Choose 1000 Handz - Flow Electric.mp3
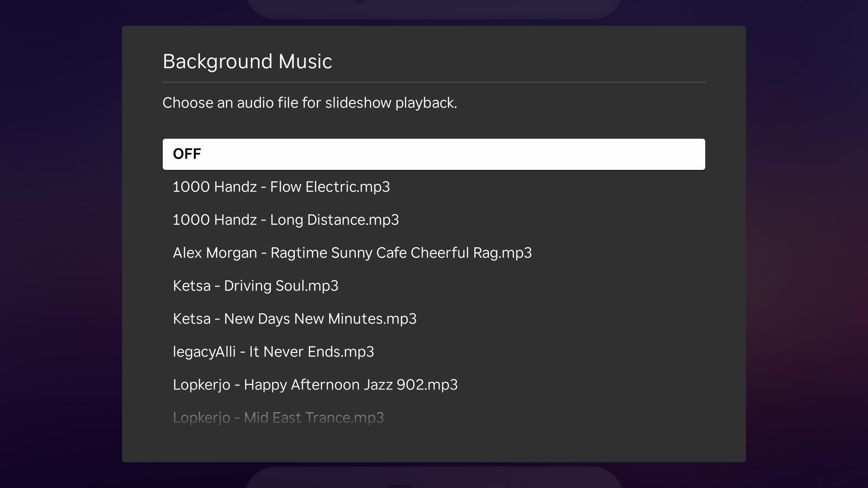The width and height of the screenshot is (868, 488). 434,187
